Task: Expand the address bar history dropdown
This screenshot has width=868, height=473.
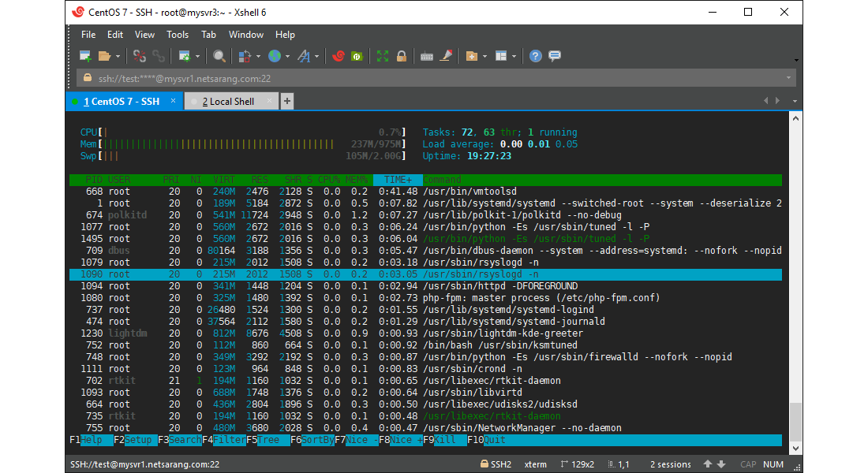Action: 788,78
